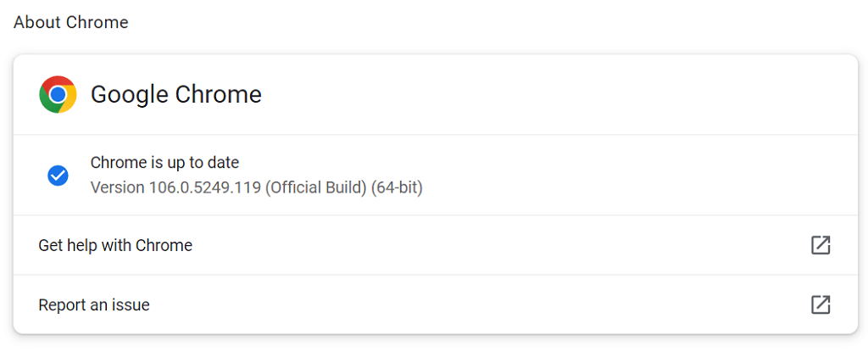The height and width of the screenshot is (352, 868).
Task: Click the (64-bit) architecture label
Action: [x=397, y=187]
